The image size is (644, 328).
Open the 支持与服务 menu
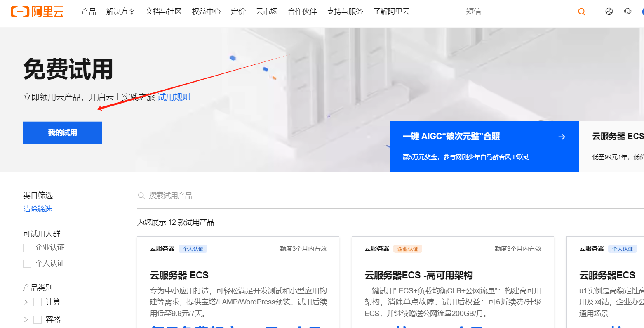point(345,12)
